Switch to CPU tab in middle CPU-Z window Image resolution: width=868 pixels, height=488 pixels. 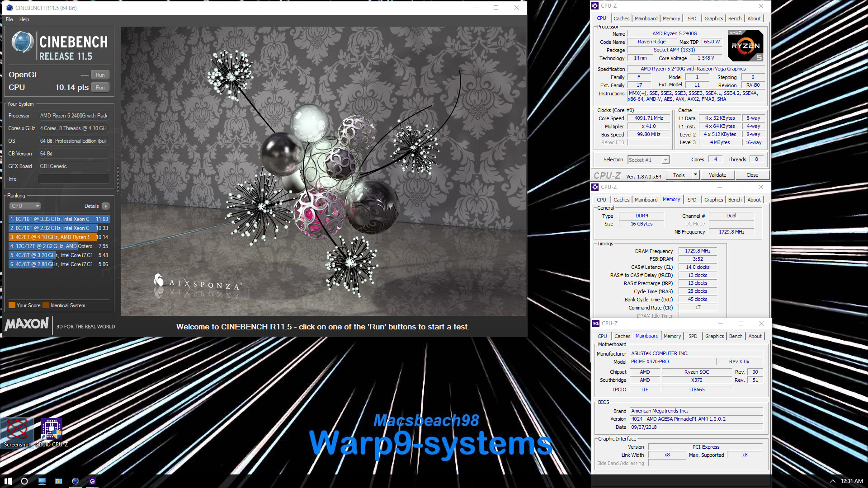(601, 200)
